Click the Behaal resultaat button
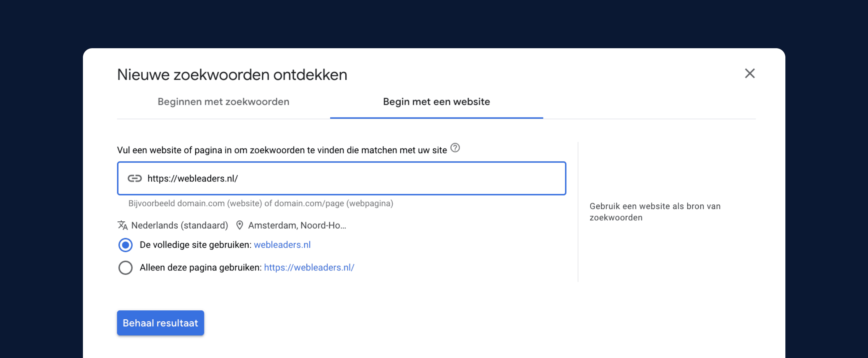The width and height of the screenshot is (868, 358). pyautogui.click(x=160, y=323)
